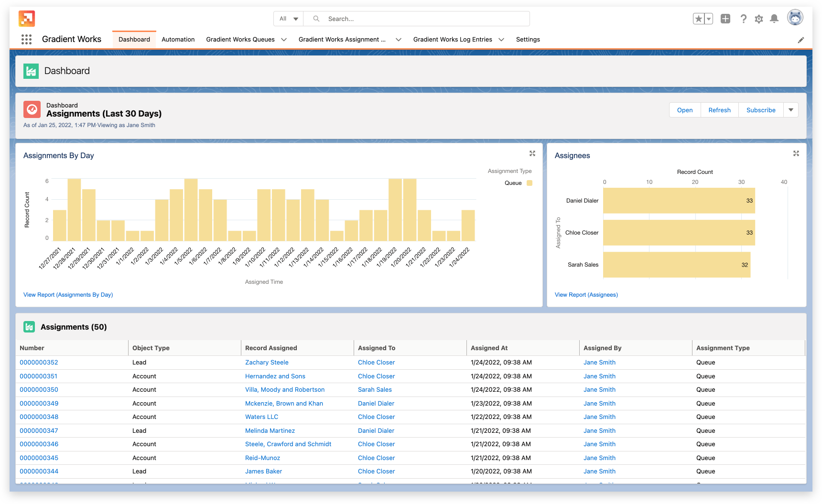
Task: Open the Reid-Munoz record
Action: (x=262, y=458)
